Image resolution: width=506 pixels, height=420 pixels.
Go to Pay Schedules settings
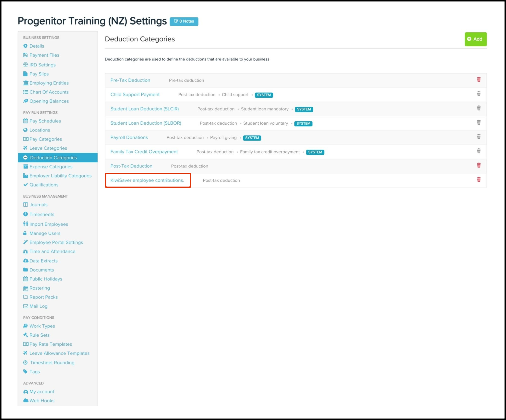pos(45,121)
